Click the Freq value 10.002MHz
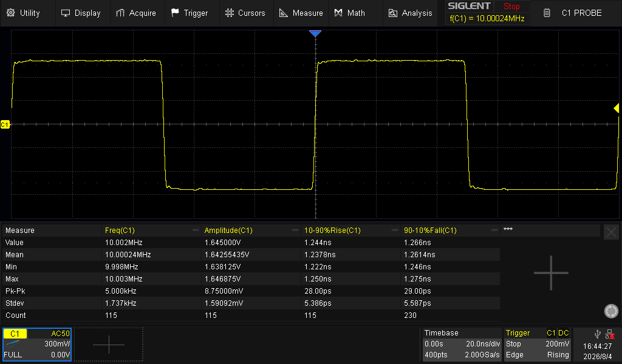The width and height of the screenshot is (622, 364). (x=124, y=243)
